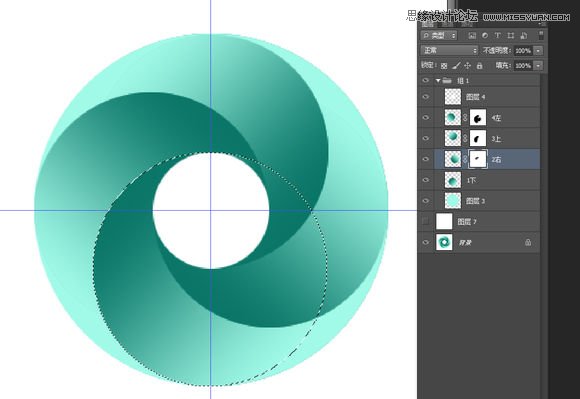Select layer thumbnail of 2右
Viewport: 580px width, 399px height.
click(453, 159)
